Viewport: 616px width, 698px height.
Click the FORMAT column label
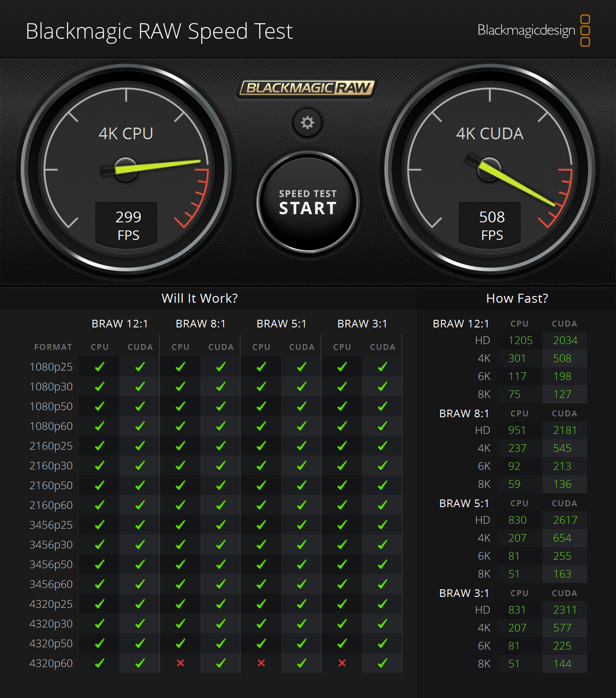pyautogui.click(x=53, y=347)
